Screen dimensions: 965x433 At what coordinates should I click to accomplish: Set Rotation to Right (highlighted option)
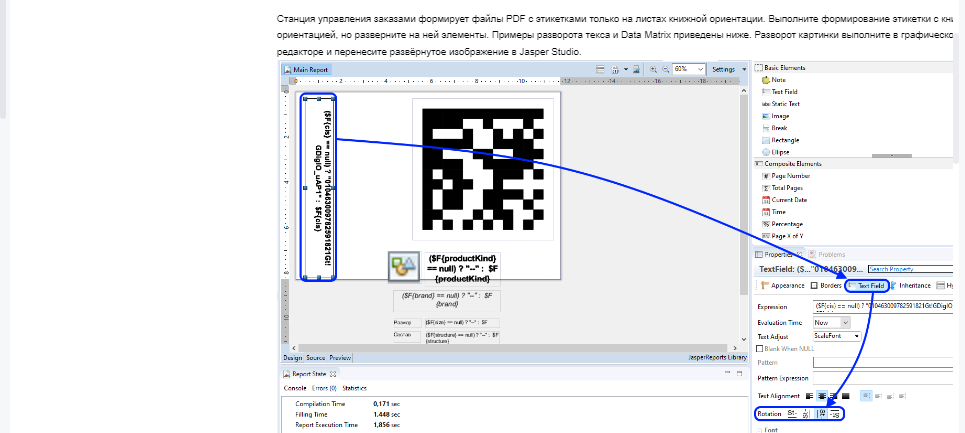point(821,414)
